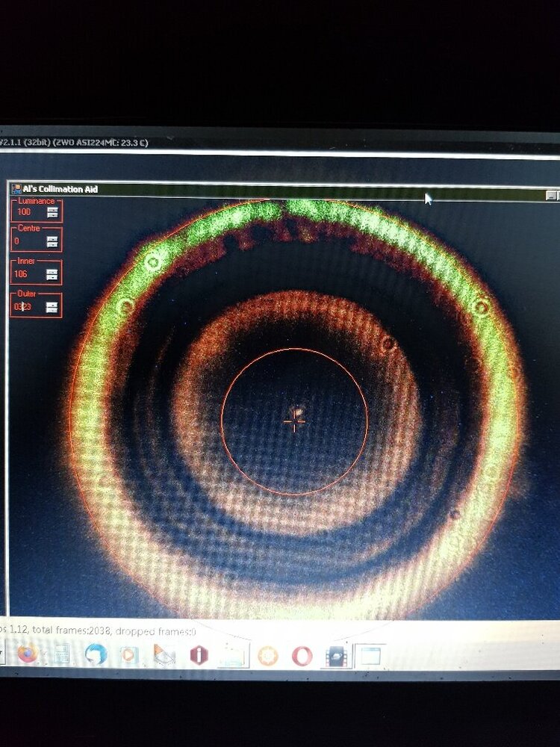Decrease the Outer circle value
This screenshot has height=747, width=560.
click(x=52, y=311)
